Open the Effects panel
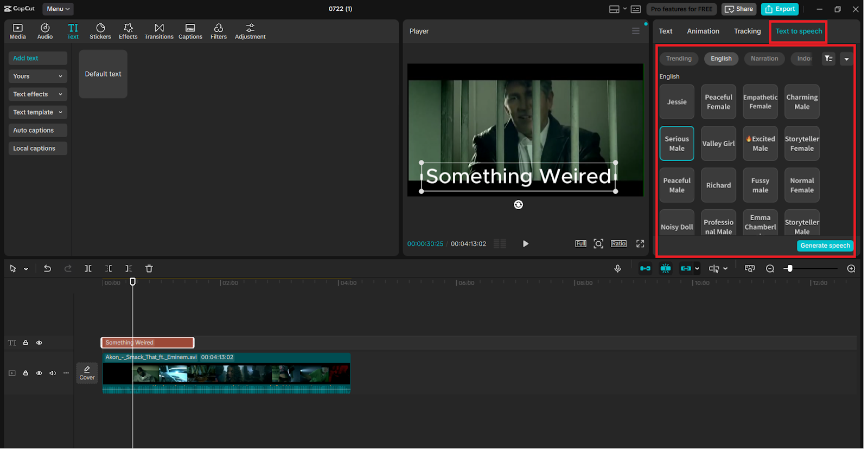Viewport: 868px width, 458px height. (x=128, y=31)
